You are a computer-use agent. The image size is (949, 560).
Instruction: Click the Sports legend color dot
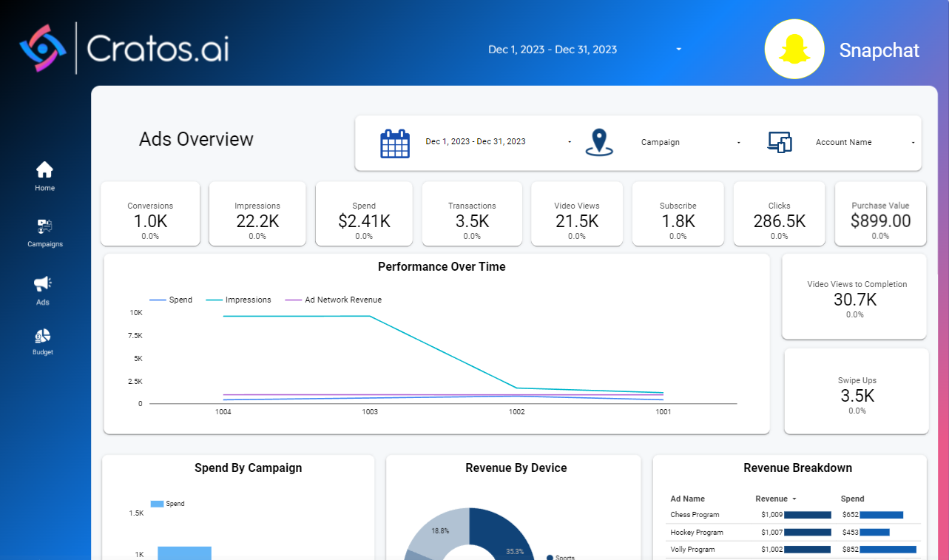click(x=550, y=558)
